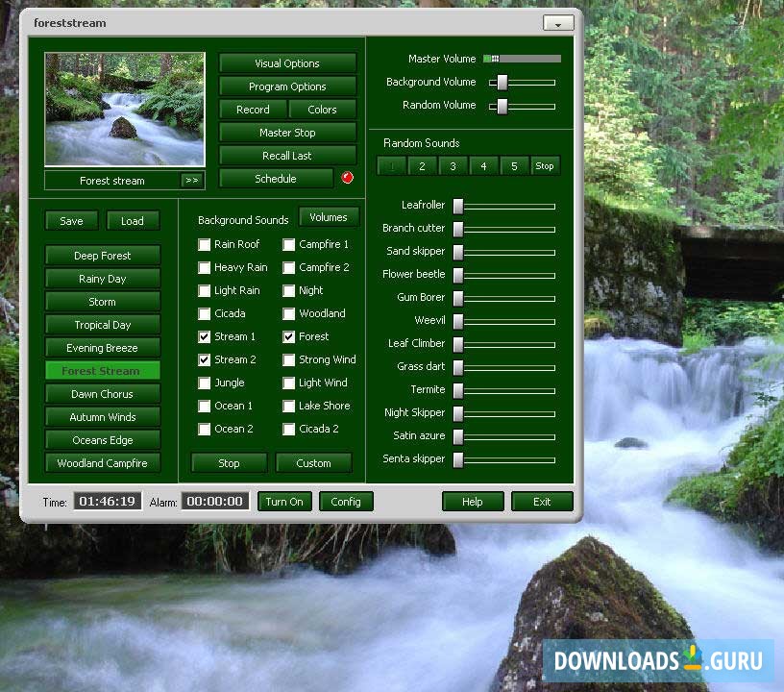Click the Leafroller volume slider
The image size is (784, 692).
tap(504, 206)
